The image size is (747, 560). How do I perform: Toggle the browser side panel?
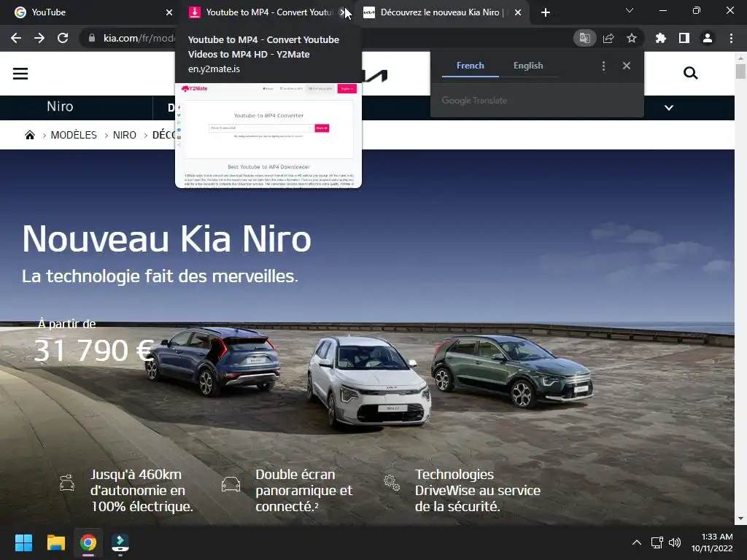[x=684, y=38]
